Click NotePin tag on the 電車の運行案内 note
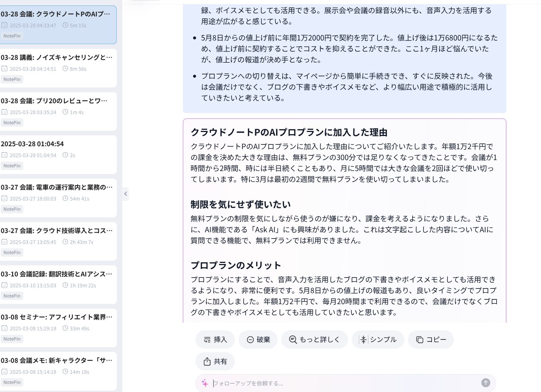The width and height of the screenshot is (541, 392). (x=12, y=209)
